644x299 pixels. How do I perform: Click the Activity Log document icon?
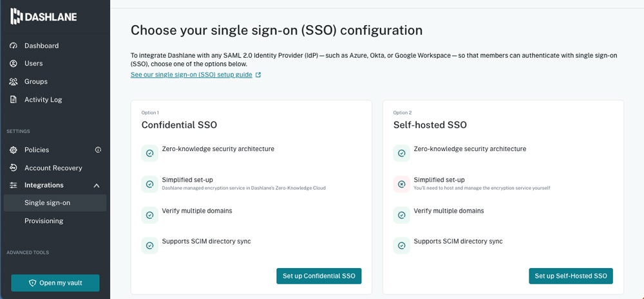click(13, 100)
